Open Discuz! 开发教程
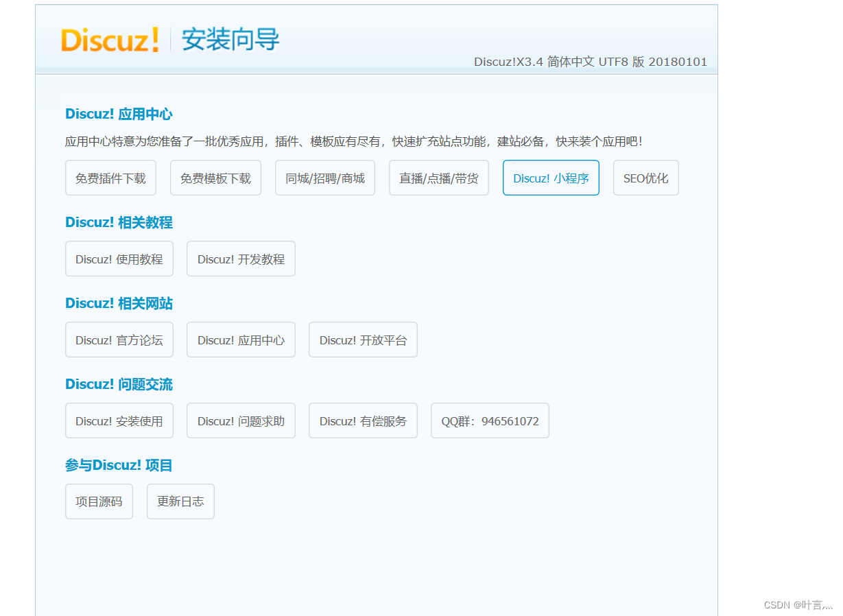The width and height of the screenshot is (843, 616). [241, 259]
